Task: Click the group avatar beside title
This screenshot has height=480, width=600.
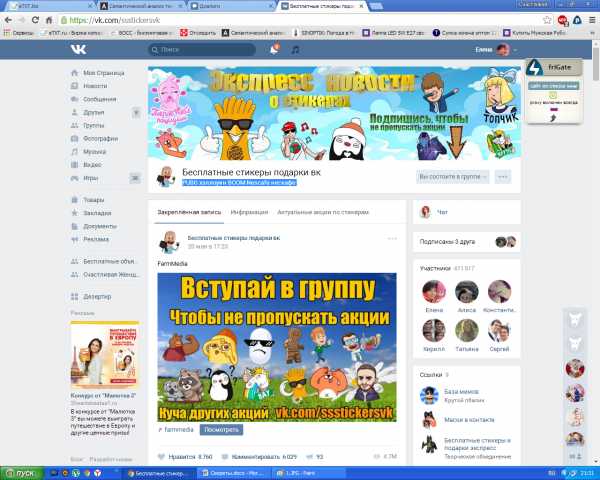Action: click(166, 177)
